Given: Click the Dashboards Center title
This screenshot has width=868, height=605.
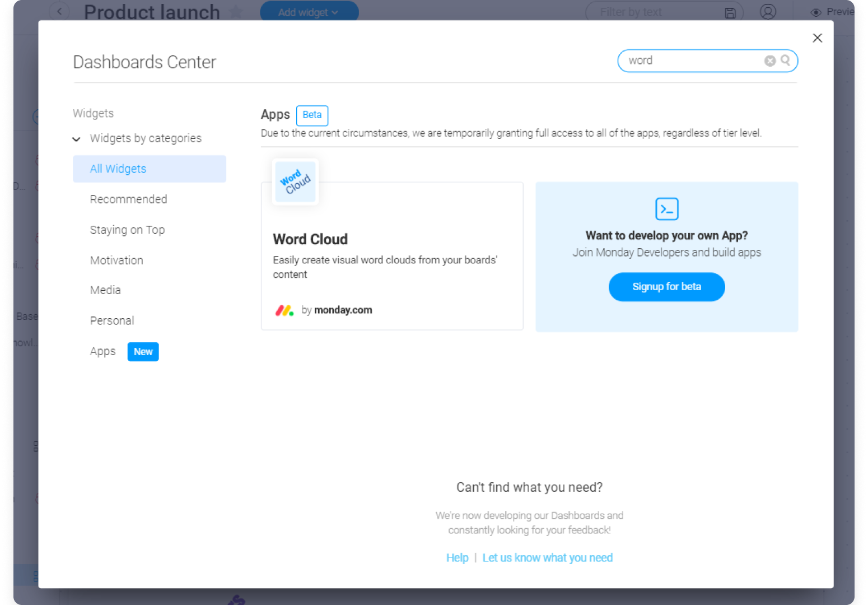Looking at the screenshot, I should 144,62.
